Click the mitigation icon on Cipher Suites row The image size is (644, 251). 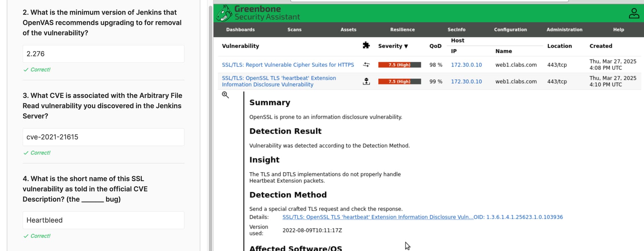pos(366,65)
